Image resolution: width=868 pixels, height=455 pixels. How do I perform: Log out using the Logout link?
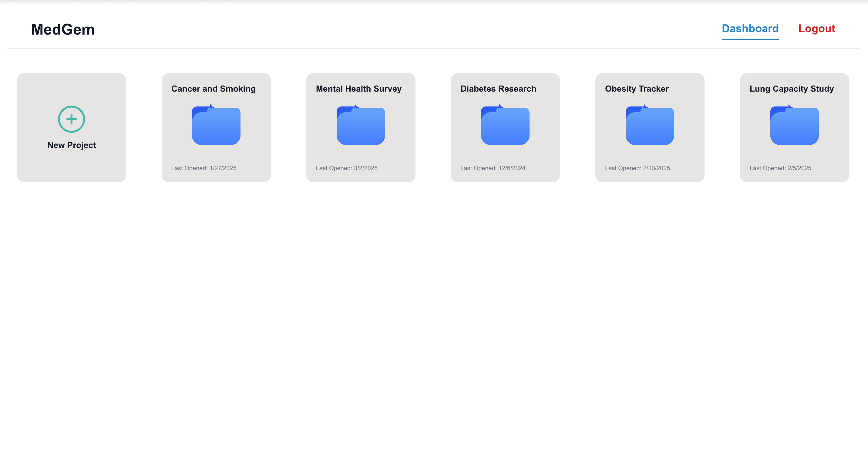[x=816, y=29]
